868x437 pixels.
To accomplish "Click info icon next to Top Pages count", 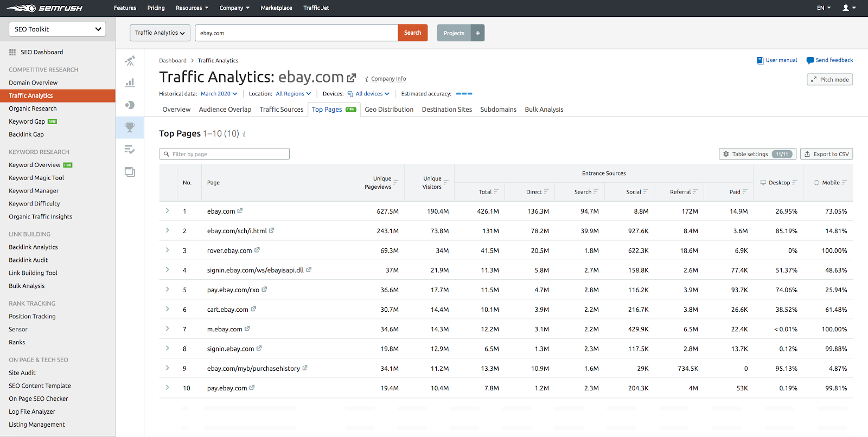I will pos(244,134).
